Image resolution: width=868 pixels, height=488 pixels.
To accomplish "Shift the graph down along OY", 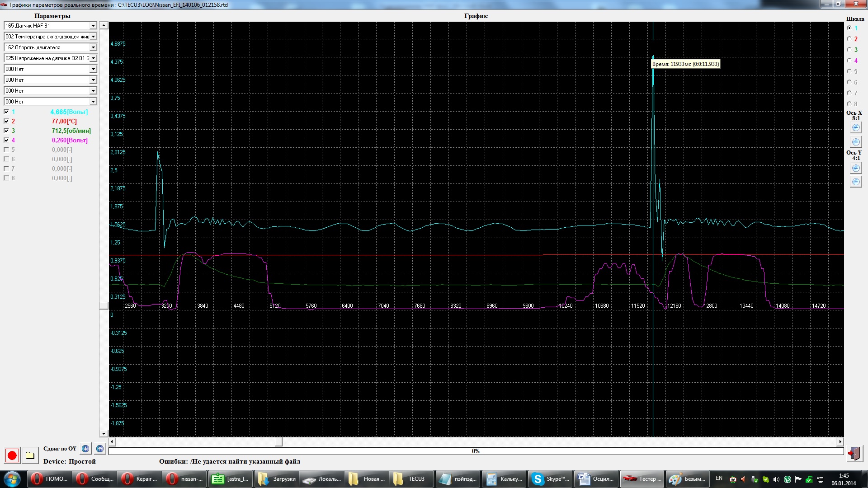I will 85,449.
